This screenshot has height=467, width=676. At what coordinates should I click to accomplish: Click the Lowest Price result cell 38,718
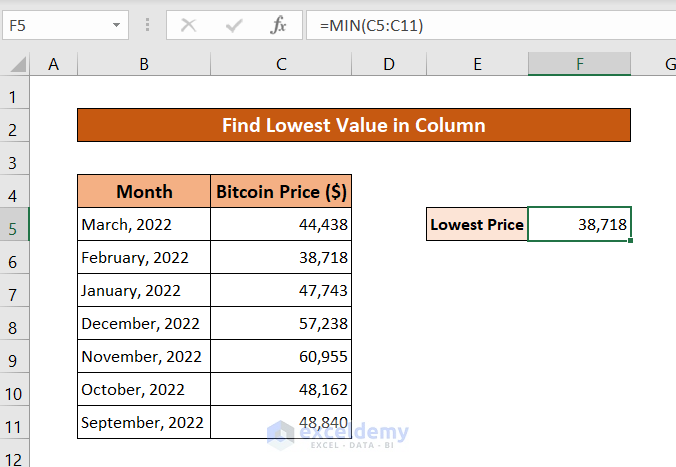click(x=579, y=225)
